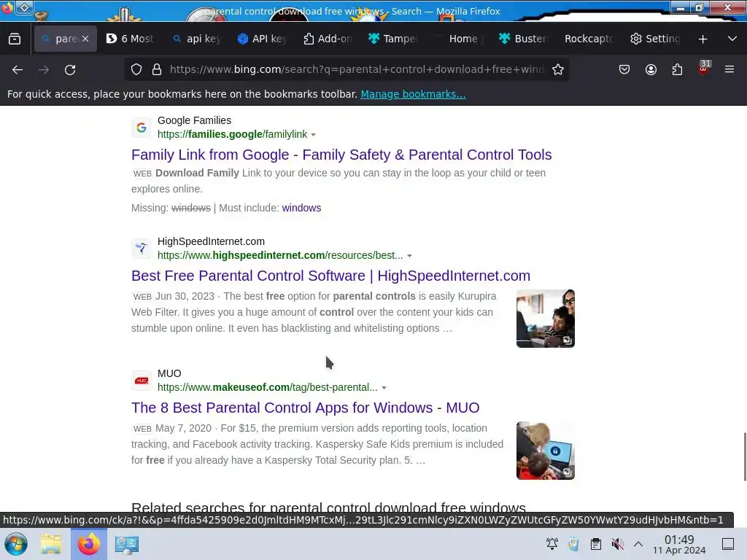Switch to the Home tab

(x=458, y=39)
